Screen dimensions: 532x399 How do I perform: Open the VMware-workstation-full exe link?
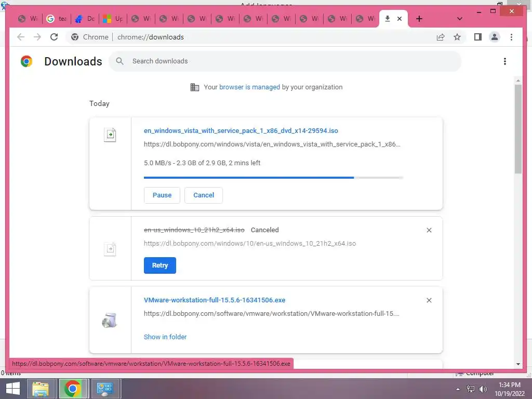coord(215,300)
